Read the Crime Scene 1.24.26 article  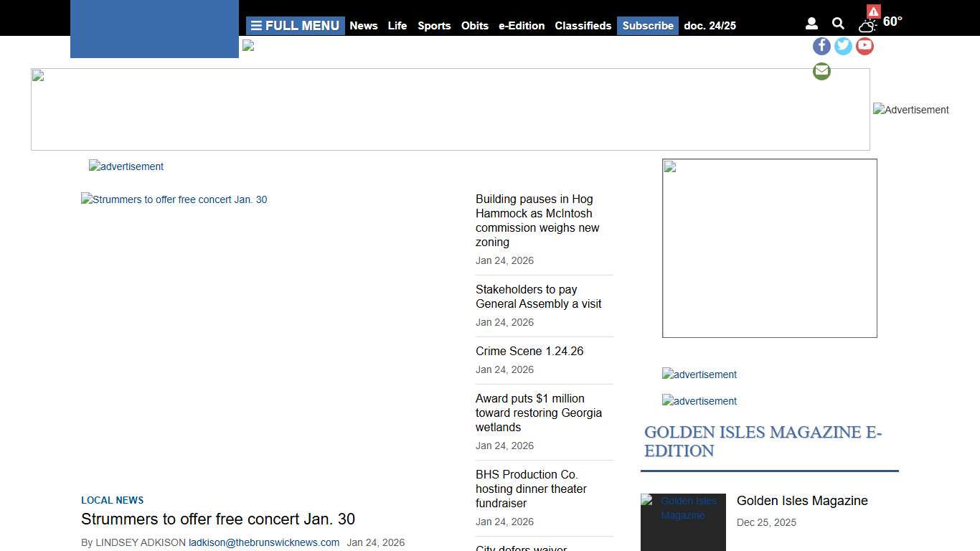click(529, 351)
